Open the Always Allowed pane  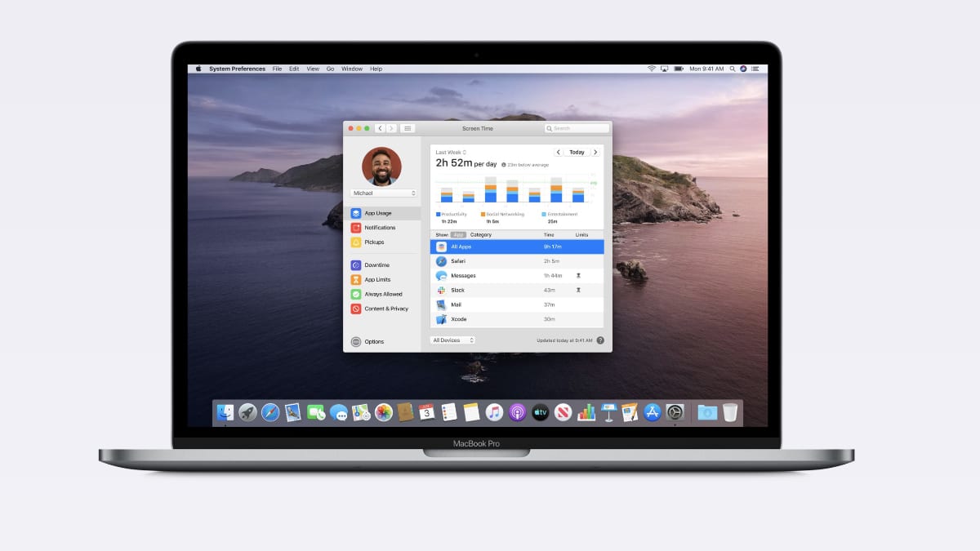pyautogui.click(x=382, y=294)
